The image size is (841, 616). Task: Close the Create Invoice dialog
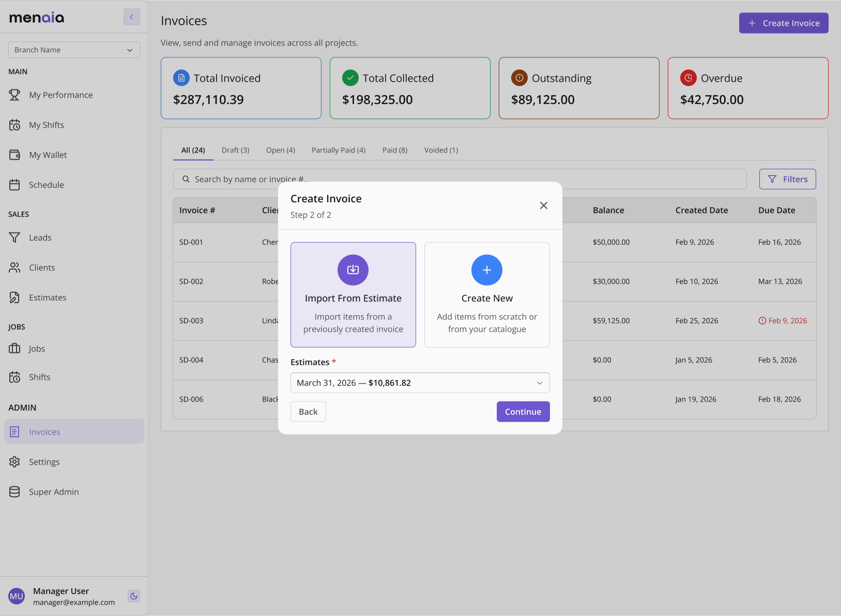pyautogui.click(x=544, y=205)
